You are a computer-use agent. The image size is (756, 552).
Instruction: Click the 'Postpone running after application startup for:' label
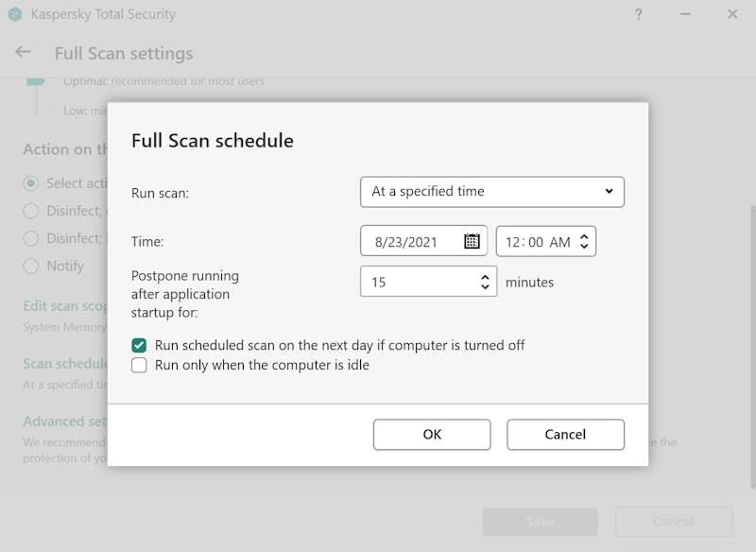(184, 294)
